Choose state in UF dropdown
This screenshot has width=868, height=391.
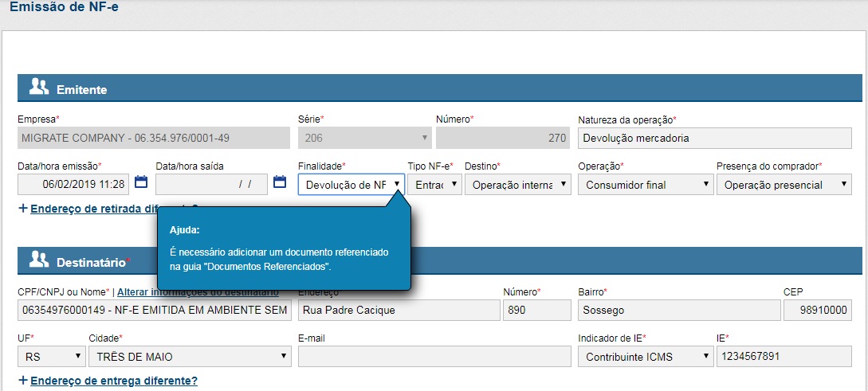[51, 357]
